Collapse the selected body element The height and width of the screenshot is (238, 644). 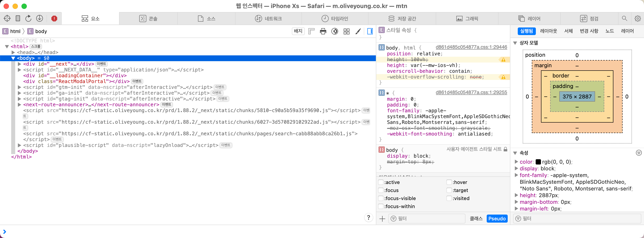[x=13, y=58]
